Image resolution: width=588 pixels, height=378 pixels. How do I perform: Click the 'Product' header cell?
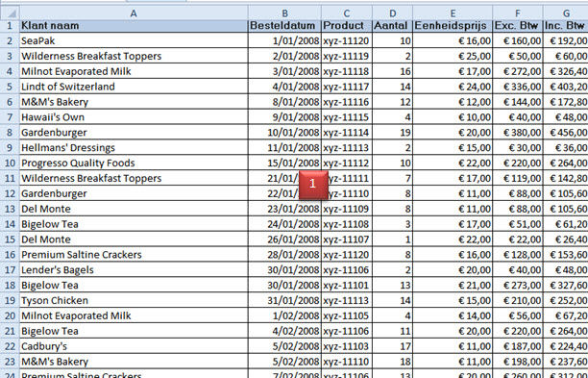tap(347, 26)
